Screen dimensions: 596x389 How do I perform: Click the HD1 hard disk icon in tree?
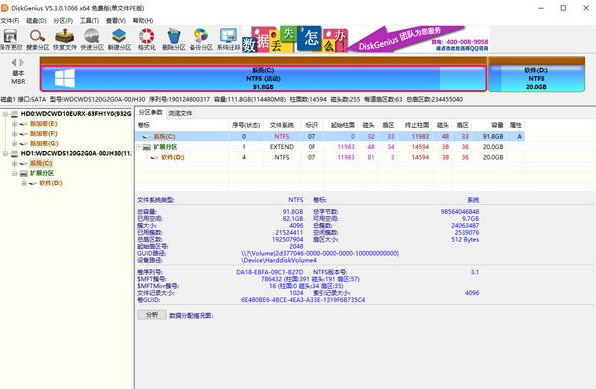pos(14,153)
